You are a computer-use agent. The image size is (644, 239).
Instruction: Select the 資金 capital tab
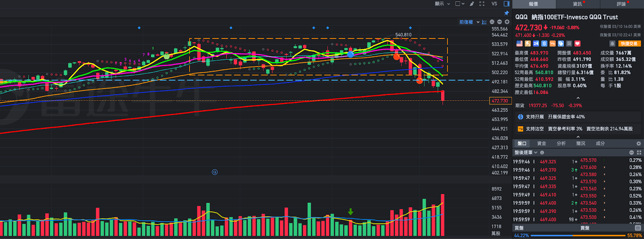[x=542, y=143]
